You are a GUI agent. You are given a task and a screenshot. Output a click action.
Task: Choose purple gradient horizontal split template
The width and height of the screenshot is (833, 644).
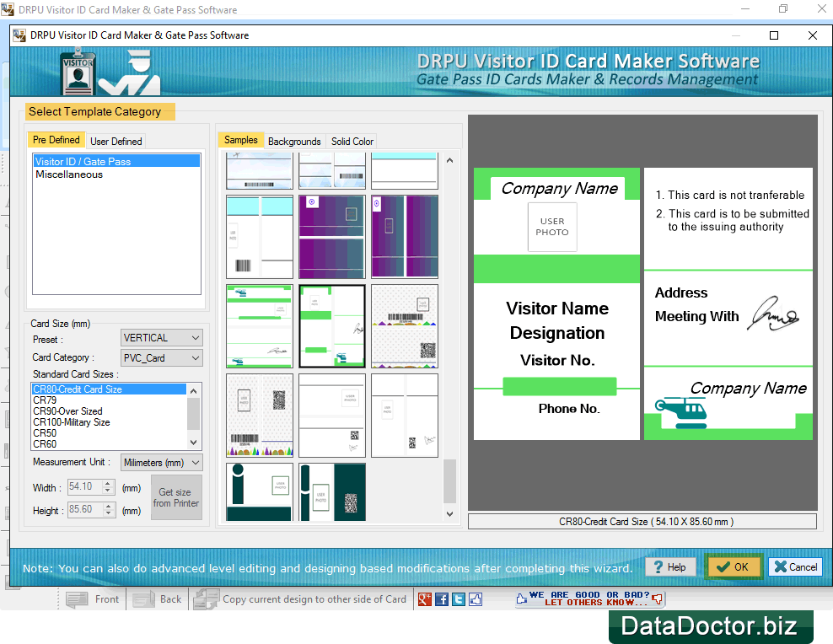click(332, 237)
